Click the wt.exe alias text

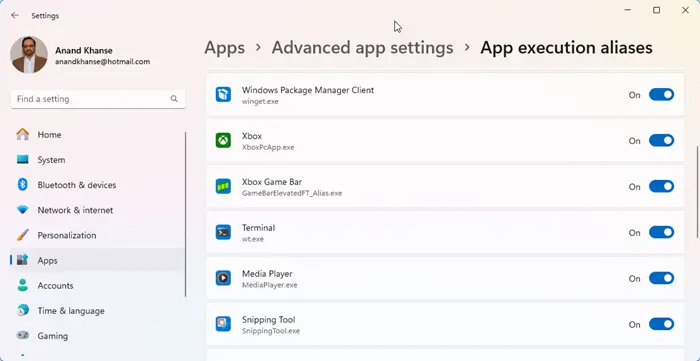point(253,239)
